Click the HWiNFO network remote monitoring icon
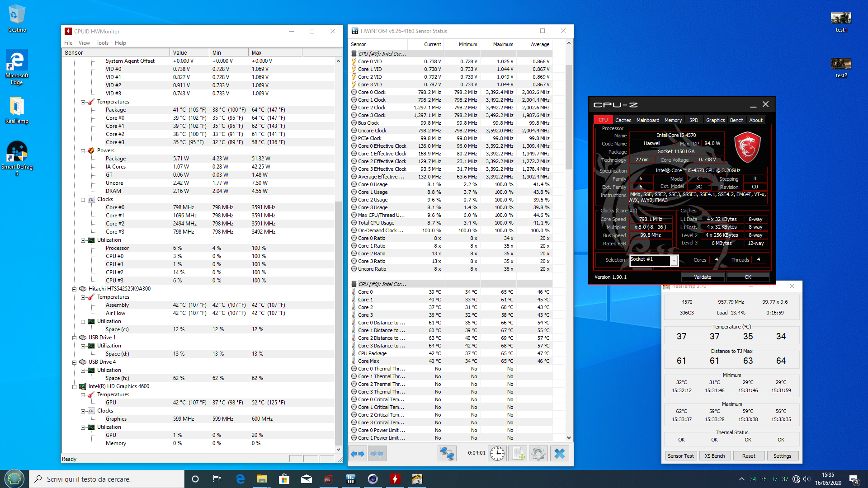The image size is (868, 488). pos(447,454)
